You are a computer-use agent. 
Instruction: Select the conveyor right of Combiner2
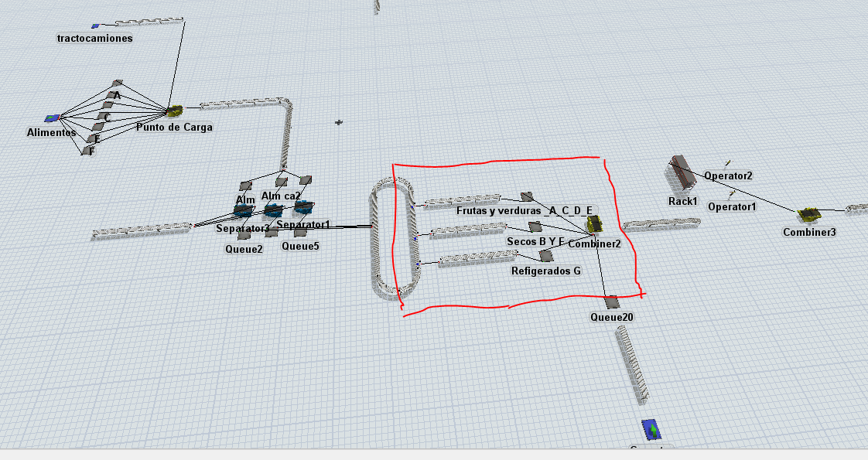(661, 225)
